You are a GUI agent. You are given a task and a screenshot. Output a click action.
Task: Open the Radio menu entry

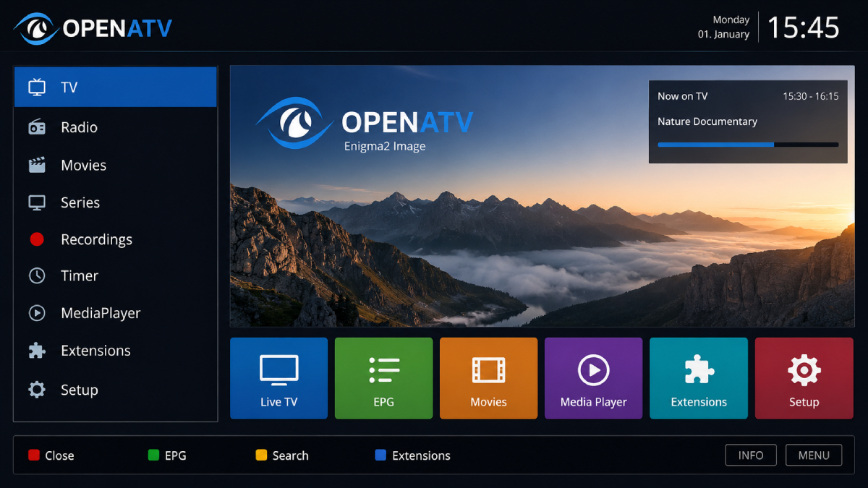coord(116,127)
